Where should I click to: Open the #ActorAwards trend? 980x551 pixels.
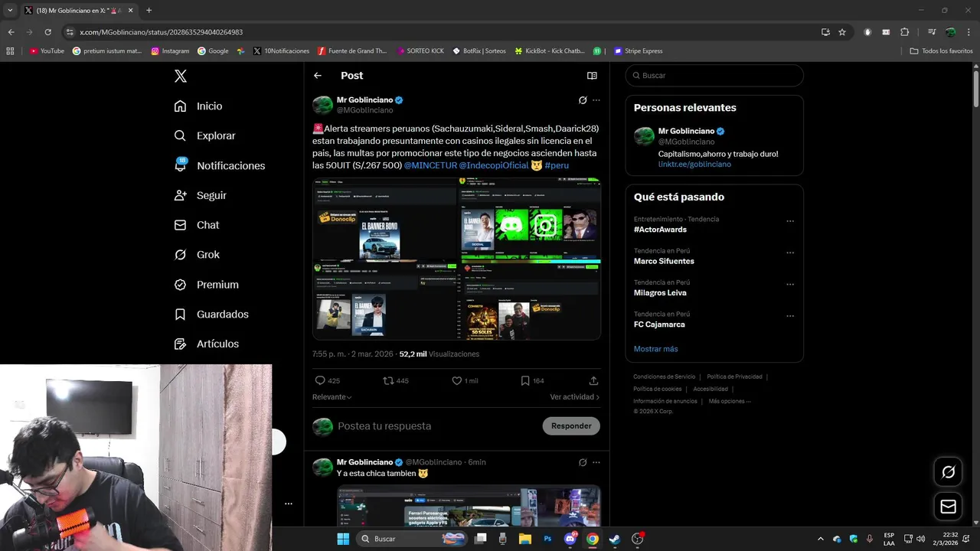660,230
